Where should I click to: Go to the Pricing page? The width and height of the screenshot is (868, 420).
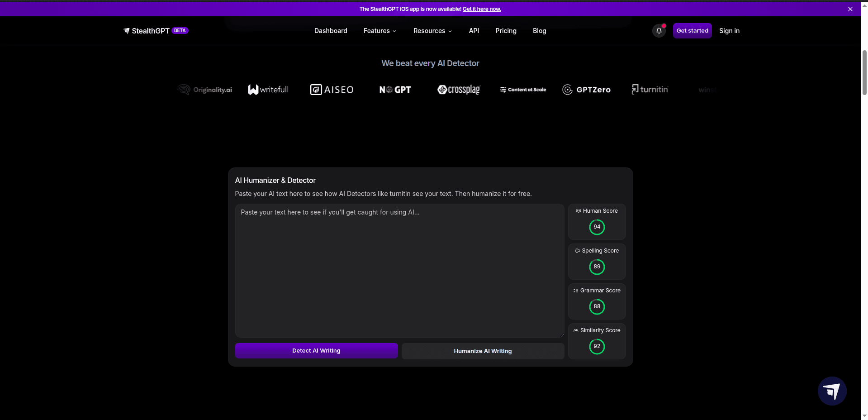coord(506,31)
